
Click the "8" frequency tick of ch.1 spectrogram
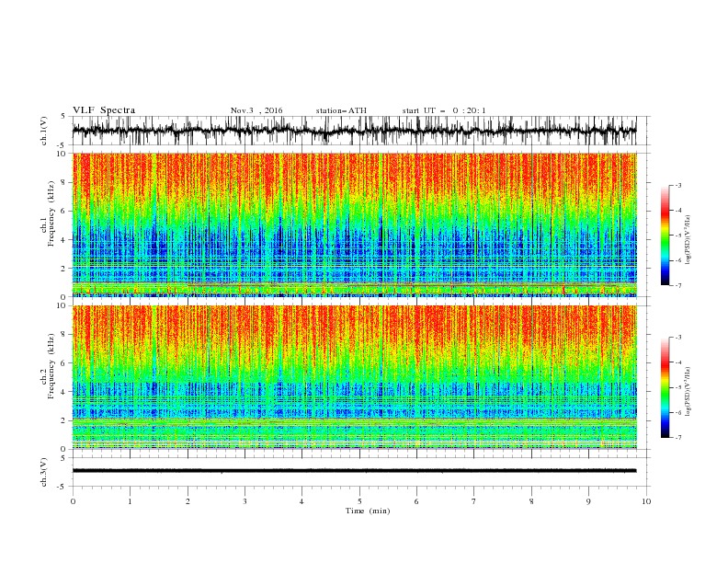63,182
